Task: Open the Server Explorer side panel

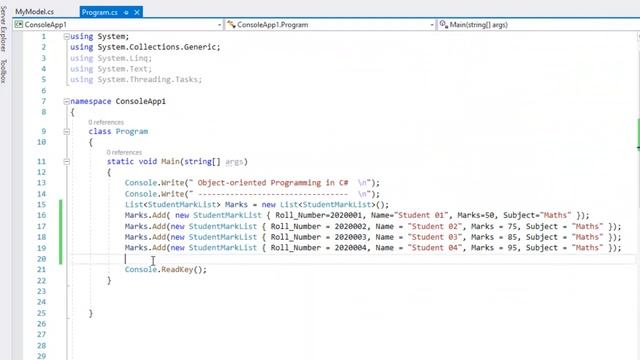Action: pyautogui.click(x=3, y=29)
